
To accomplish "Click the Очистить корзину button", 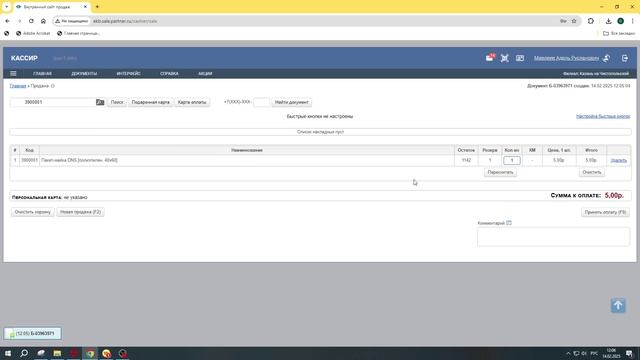I will (x=33, y=212).
